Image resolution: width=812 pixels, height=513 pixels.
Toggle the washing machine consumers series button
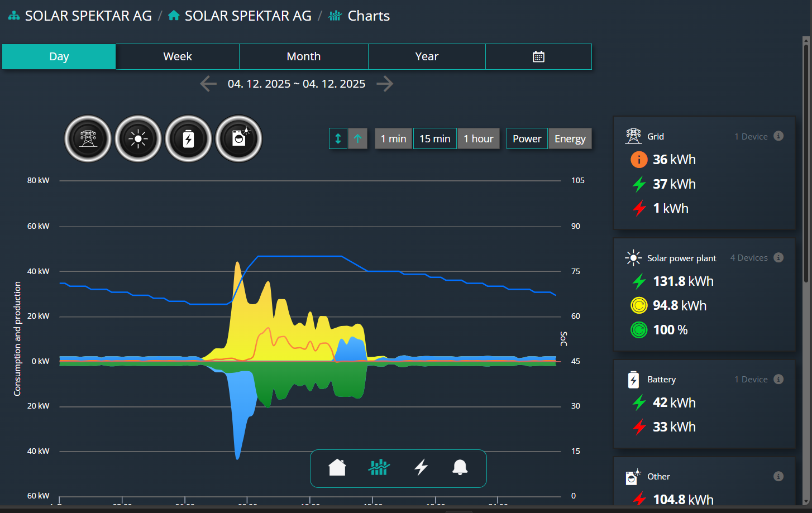click(x=238, y=139)
